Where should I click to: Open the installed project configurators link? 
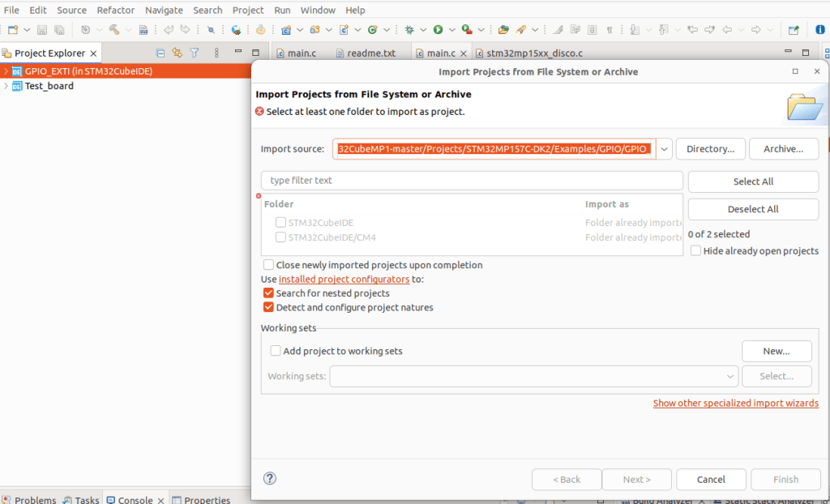pos(344,280)
